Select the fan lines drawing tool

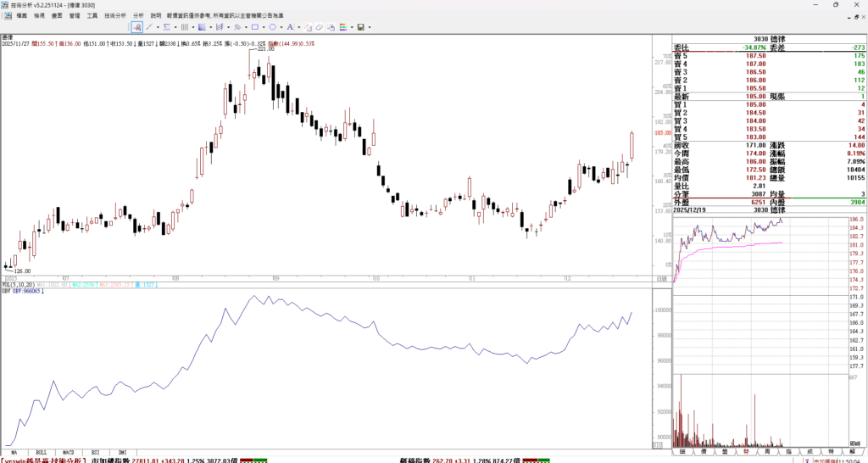(202, 27)
